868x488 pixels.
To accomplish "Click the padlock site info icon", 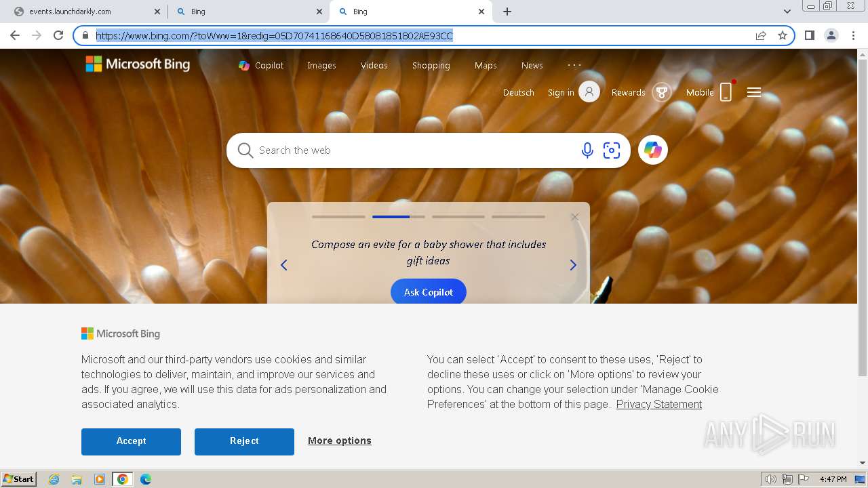I will pyautogui.click(x=85, y=35).
